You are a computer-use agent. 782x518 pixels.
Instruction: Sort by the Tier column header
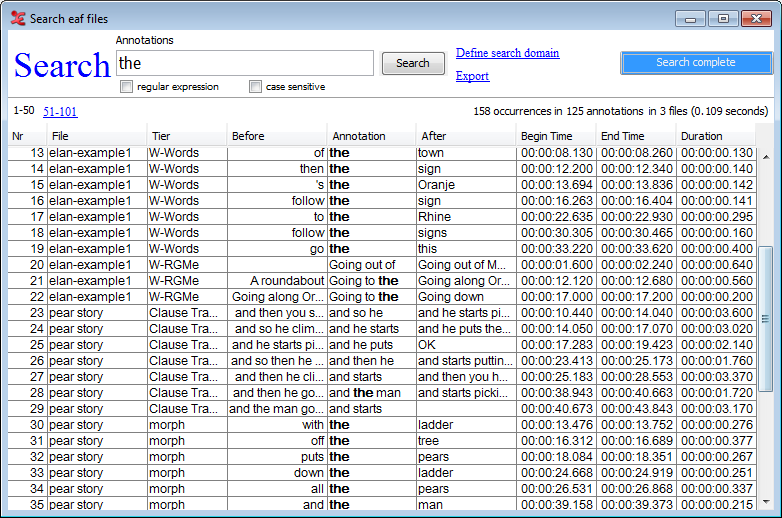click(187, 136)
